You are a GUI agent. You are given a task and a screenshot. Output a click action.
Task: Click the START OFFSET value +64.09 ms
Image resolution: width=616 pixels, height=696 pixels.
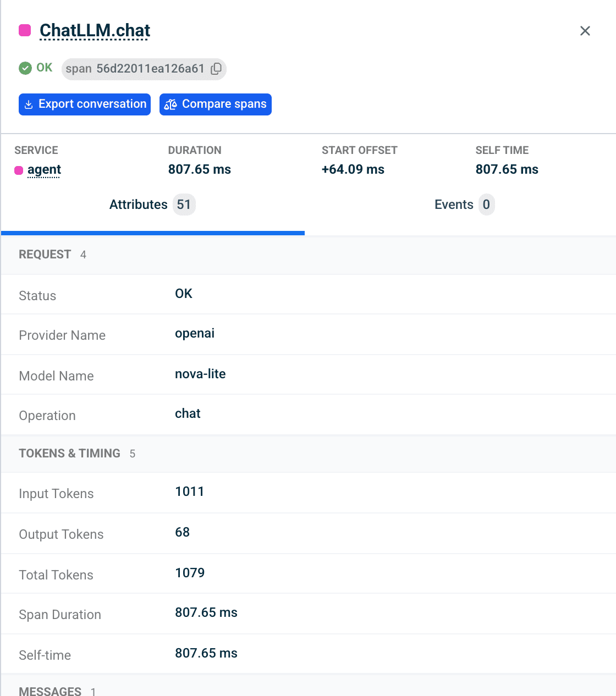pos(353,170)
